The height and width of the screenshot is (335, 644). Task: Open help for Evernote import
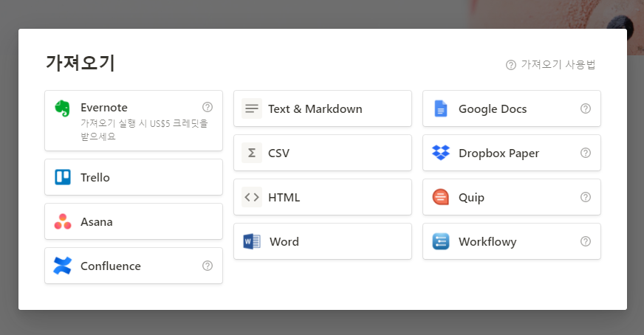(x=208, y=107)
